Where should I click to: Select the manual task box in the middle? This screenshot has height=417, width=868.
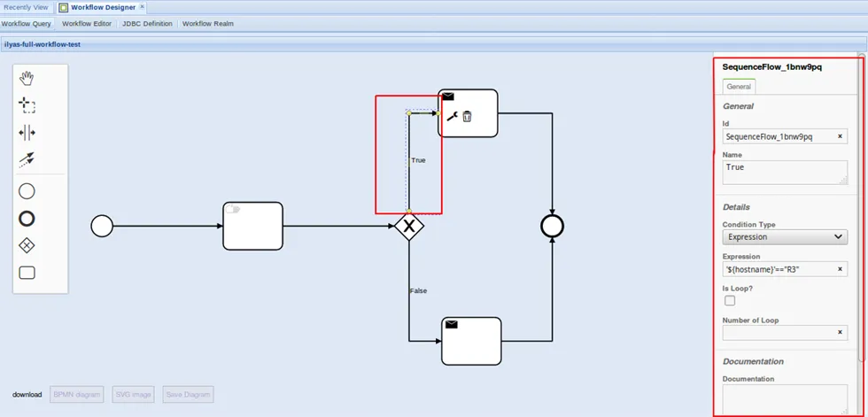(253, 226)
